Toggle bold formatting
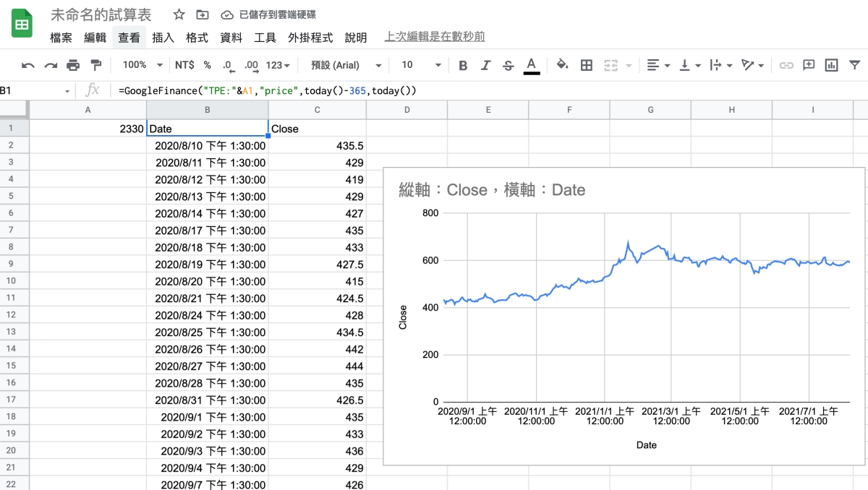The width and height of the screenshot is (868, 490). pyautogui.click(x=463, y=65)
